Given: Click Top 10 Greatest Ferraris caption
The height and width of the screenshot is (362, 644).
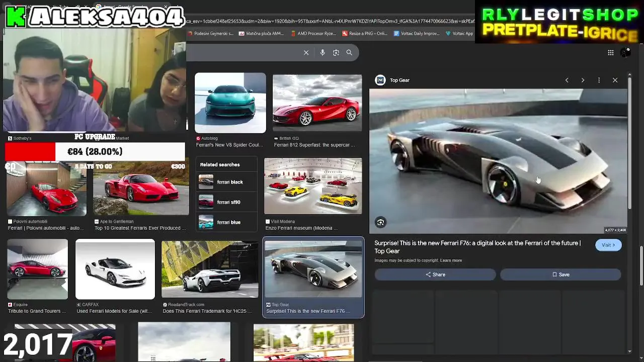Looking at the screenshot, I should point(140,228).
